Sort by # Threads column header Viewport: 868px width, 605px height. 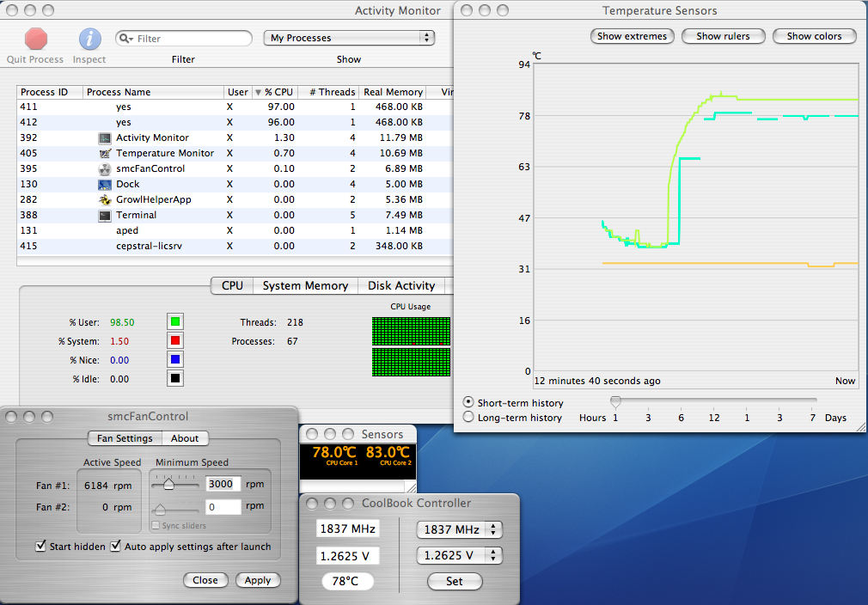coord(328,92)
